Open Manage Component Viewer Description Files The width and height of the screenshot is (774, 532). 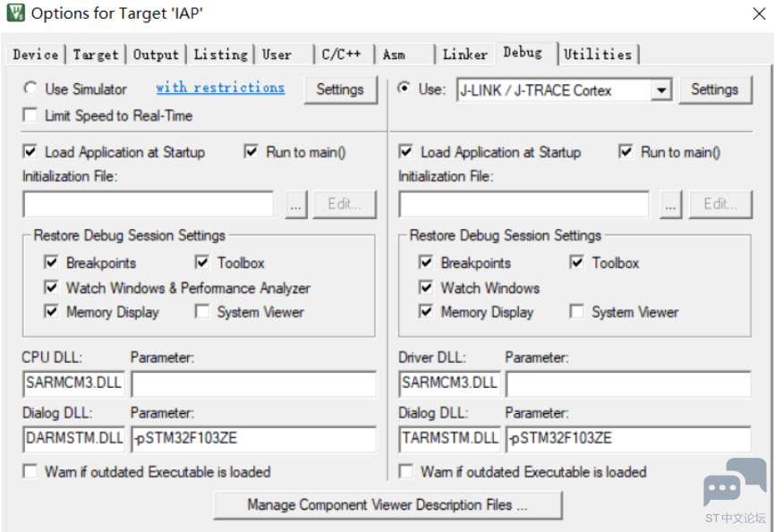(x=387, y=505)
